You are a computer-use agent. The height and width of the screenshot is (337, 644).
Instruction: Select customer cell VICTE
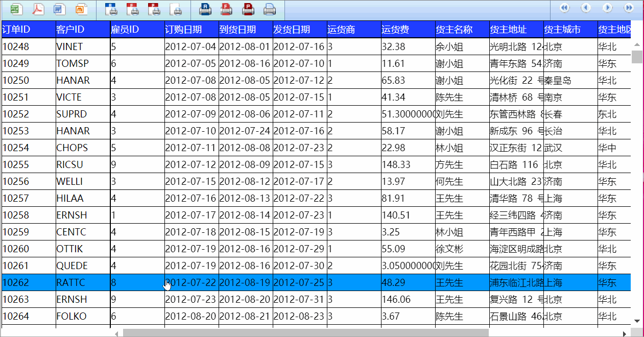click(83, 97)
